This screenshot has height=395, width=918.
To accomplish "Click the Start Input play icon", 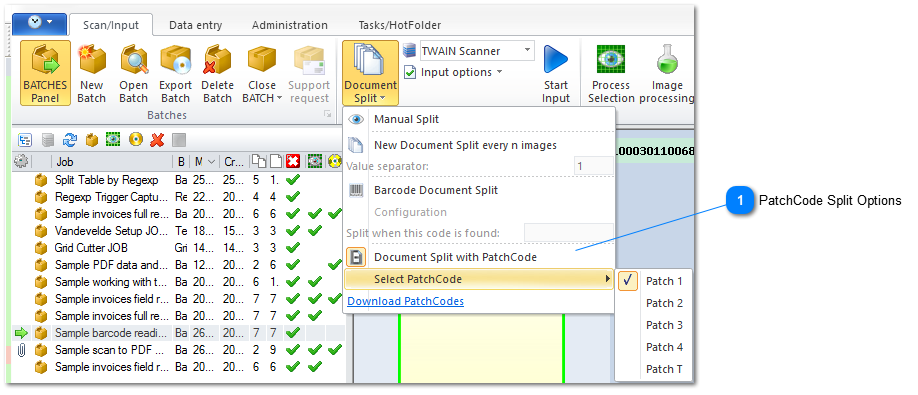I will click(556, 59).
